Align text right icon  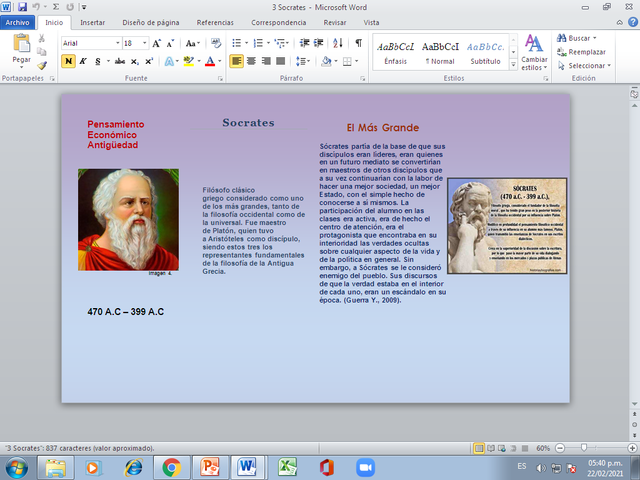(x=266, y=61)
